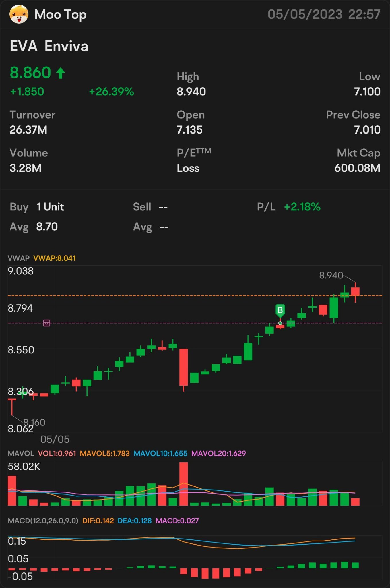Screen dimensions: 390x588
Task: Click the green up arrow beside 8.860
Action: 61,73
